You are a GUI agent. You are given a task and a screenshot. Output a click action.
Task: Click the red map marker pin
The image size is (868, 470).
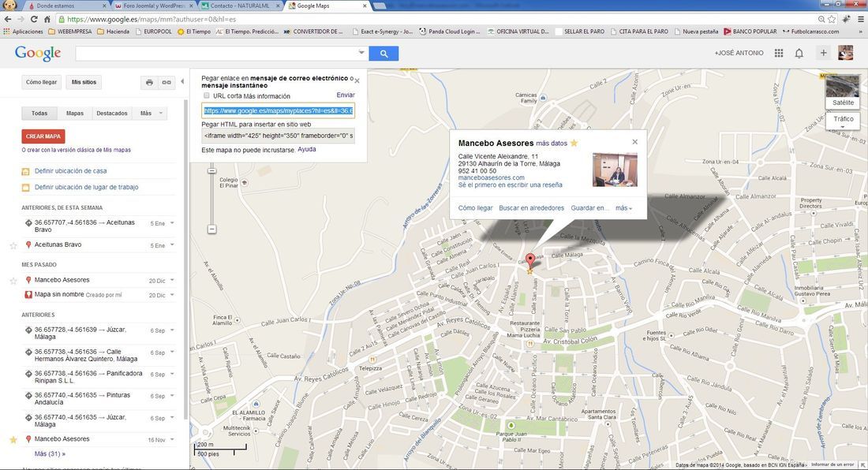(529, 260)
